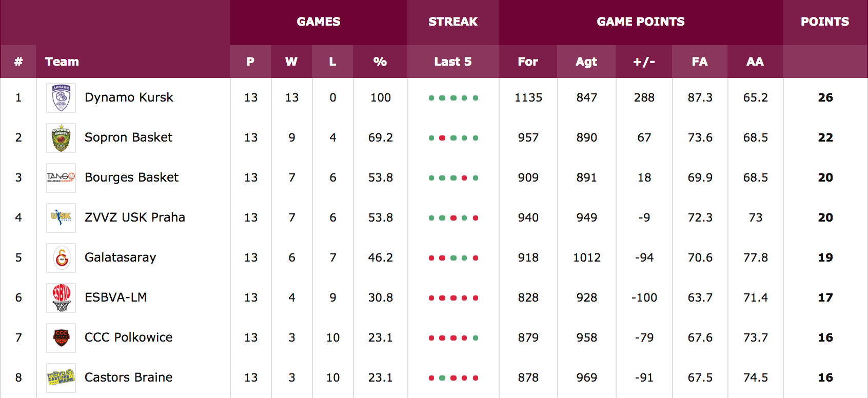Select the Castors Braine logo
The width and height of the screenshot is (868, 398).
(x=61, y=378)
